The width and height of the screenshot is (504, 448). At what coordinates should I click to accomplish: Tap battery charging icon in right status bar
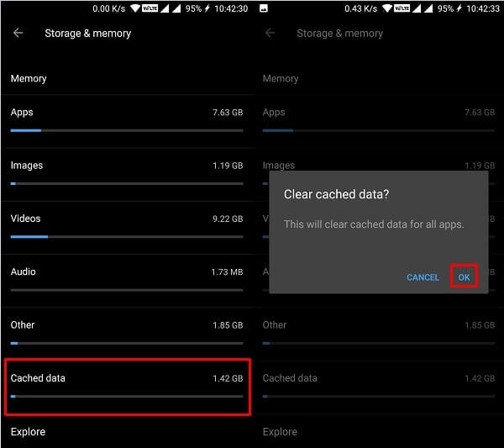click(459, 8)
